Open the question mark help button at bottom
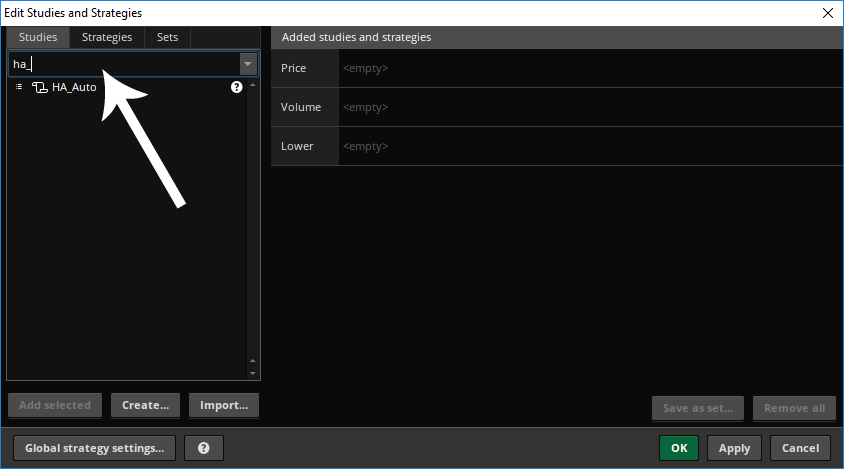Screen dimensions: 844x469 [x=203, y=448]
